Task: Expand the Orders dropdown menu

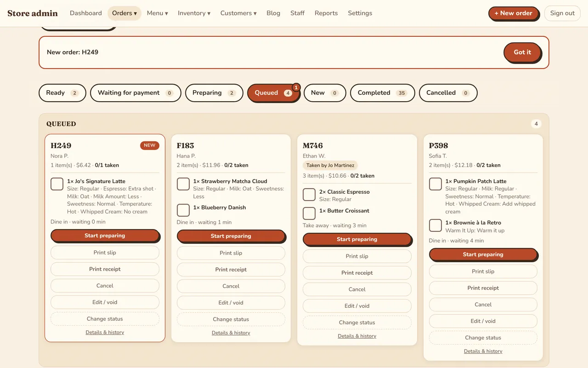Action: [124, 13]
